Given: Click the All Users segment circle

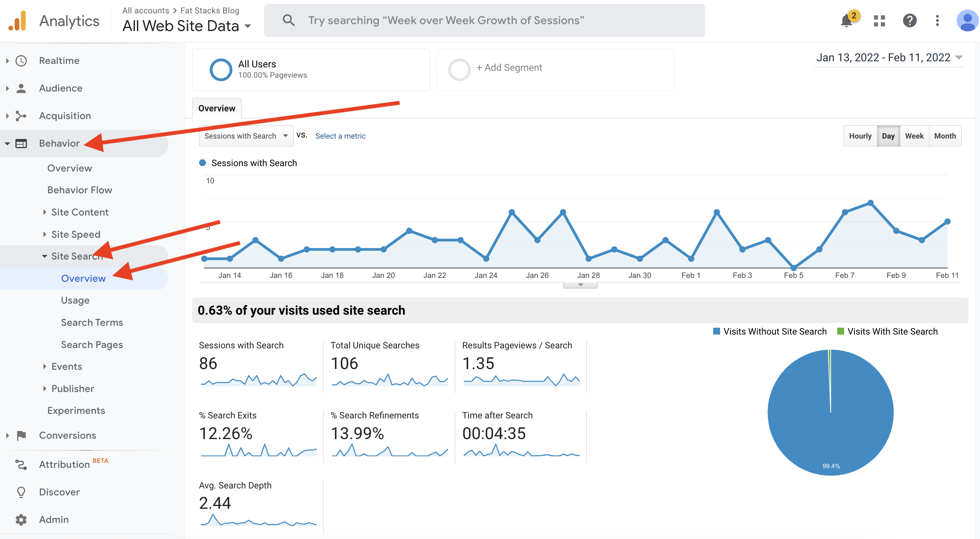Looking at the screenshot, I should point(221,69).
